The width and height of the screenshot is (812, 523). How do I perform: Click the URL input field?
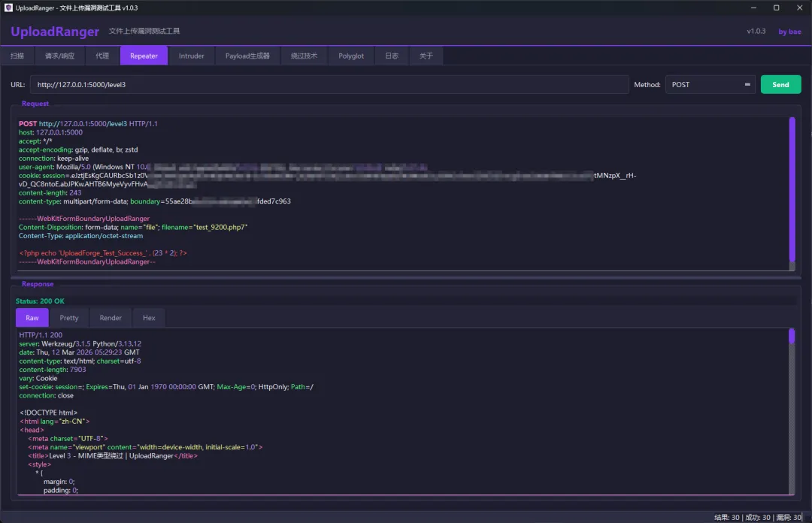[329, 84]
